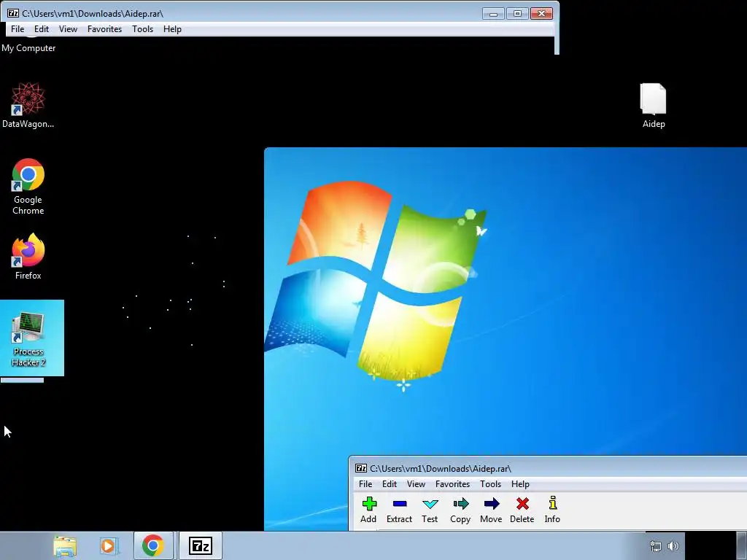Minimize the top 7-Zip window
Viewport: 747px width, 560px height.
tap(493, 14)
